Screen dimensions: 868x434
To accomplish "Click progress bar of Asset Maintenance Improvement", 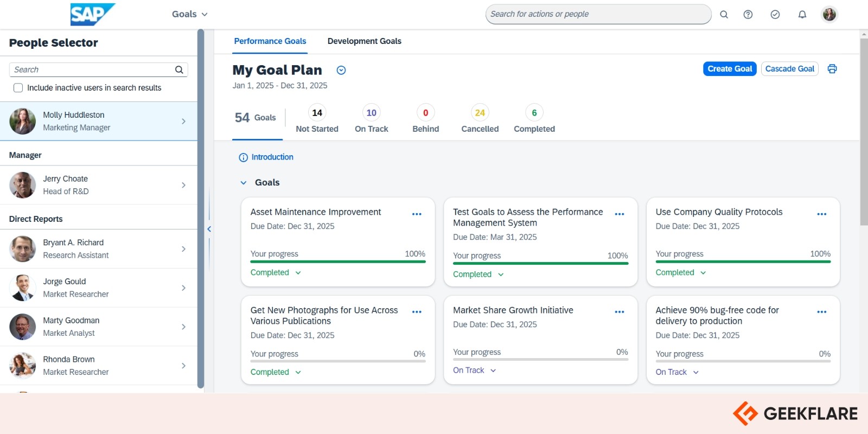I will (x=338, y=262).
